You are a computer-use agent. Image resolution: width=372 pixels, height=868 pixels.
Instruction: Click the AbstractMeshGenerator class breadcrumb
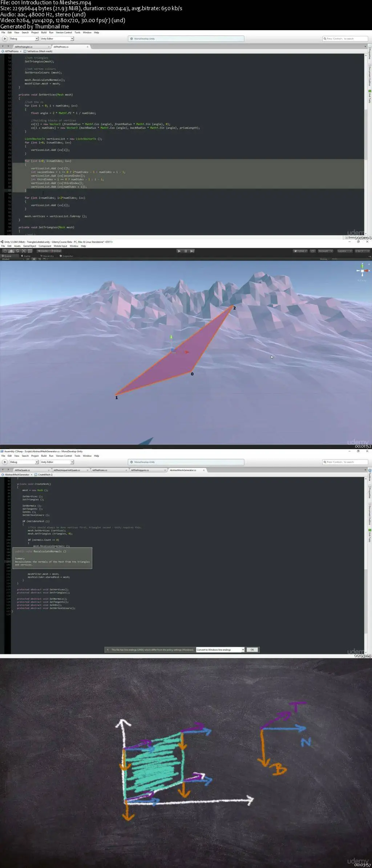[16, 475]
